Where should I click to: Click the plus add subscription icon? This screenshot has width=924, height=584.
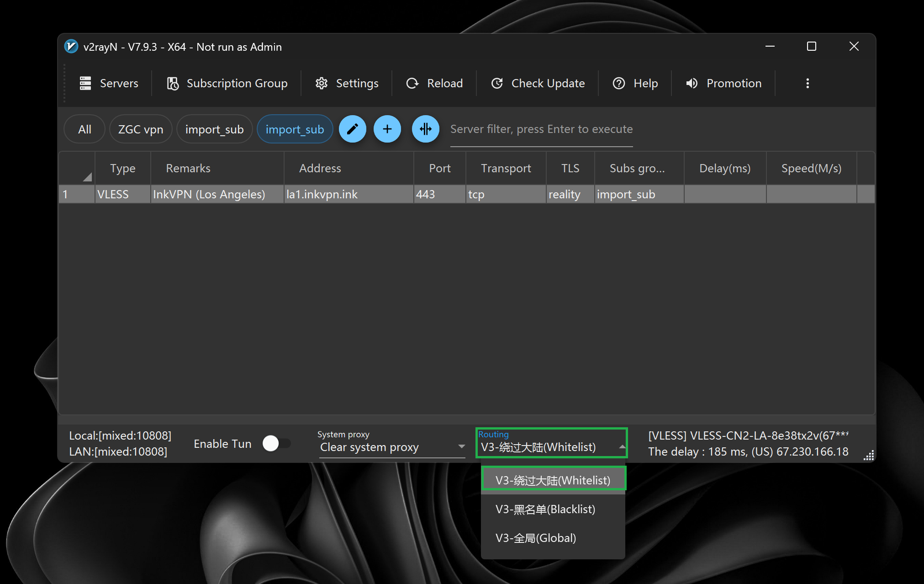pyautogui.click(x=387, y=129)
